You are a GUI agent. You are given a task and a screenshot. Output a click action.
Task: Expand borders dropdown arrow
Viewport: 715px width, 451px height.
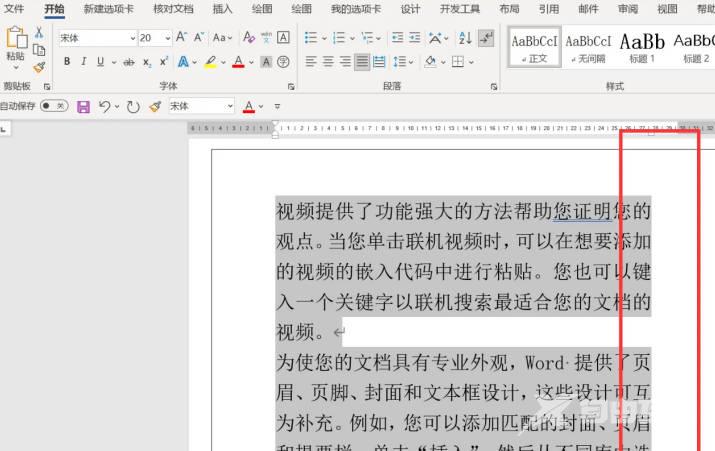[471, 62]
